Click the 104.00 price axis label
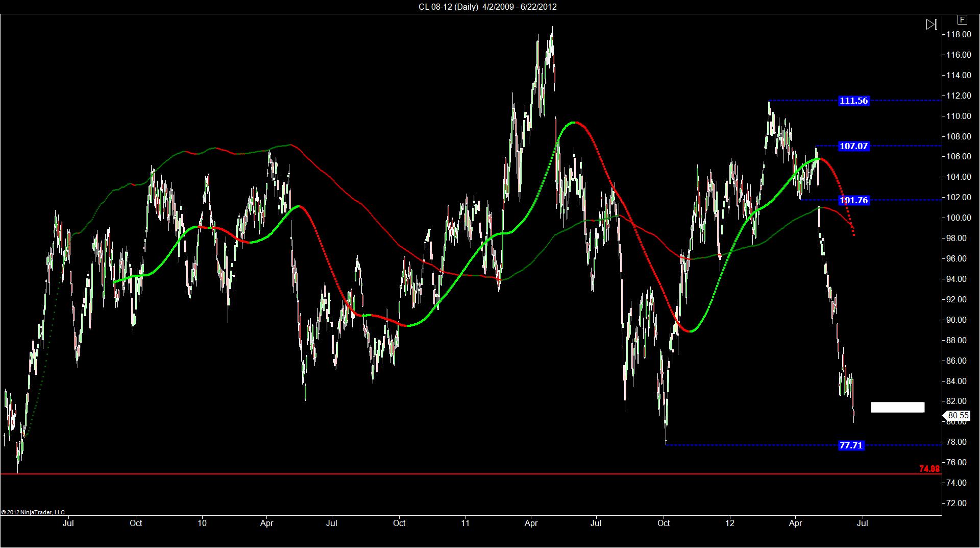Viewport: 980px width, 548px height. [x=959, y=177]
